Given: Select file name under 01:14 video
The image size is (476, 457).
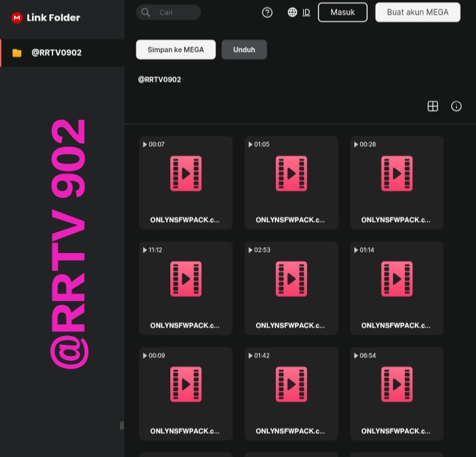Looking at the screenshot, I should 396,325.
